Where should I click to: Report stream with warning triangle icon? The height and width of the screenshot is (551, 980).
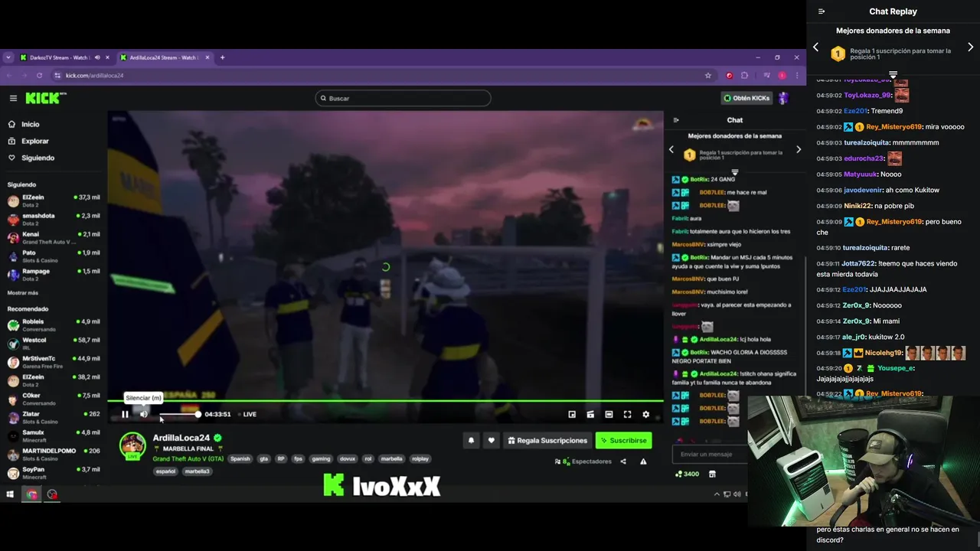coord(643,461)
